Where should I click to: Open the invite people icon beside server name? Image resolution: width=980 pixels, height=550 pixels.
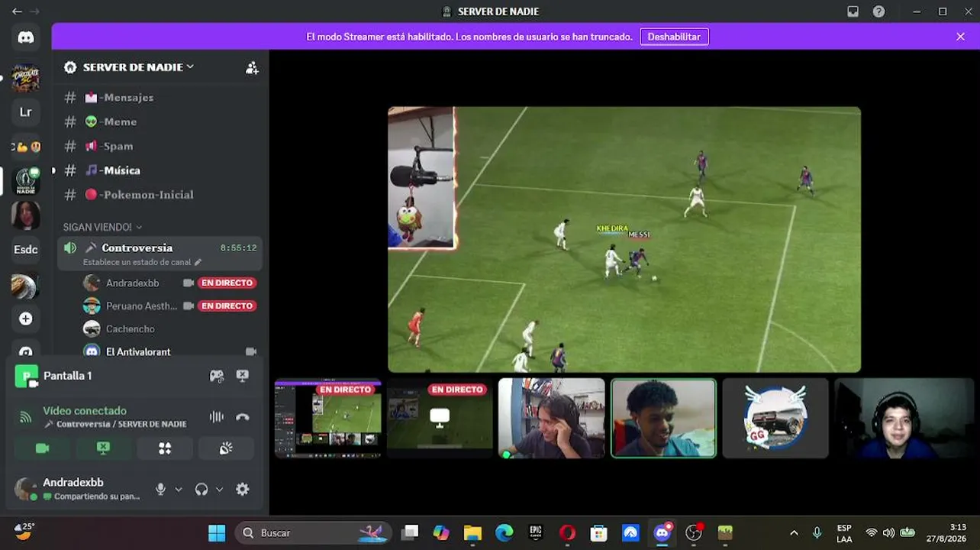[x=252, y=67]
